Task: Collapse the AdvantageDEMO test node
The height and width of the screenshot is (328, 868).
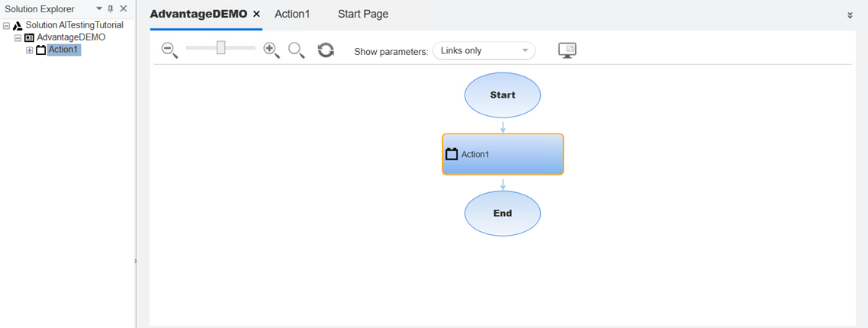Action: click(x=18, y=37)
